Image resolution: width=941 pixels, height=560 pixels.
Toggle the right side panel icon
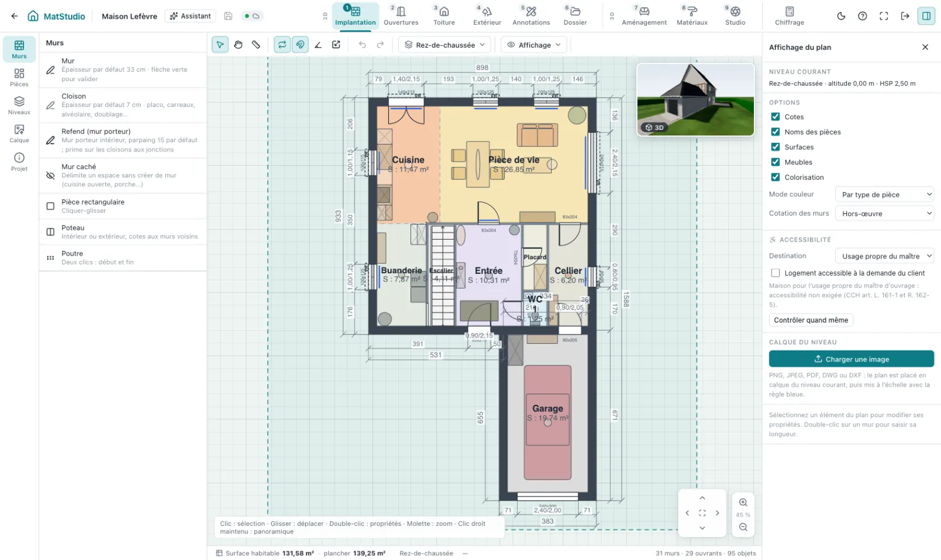(x=926, y=16)
